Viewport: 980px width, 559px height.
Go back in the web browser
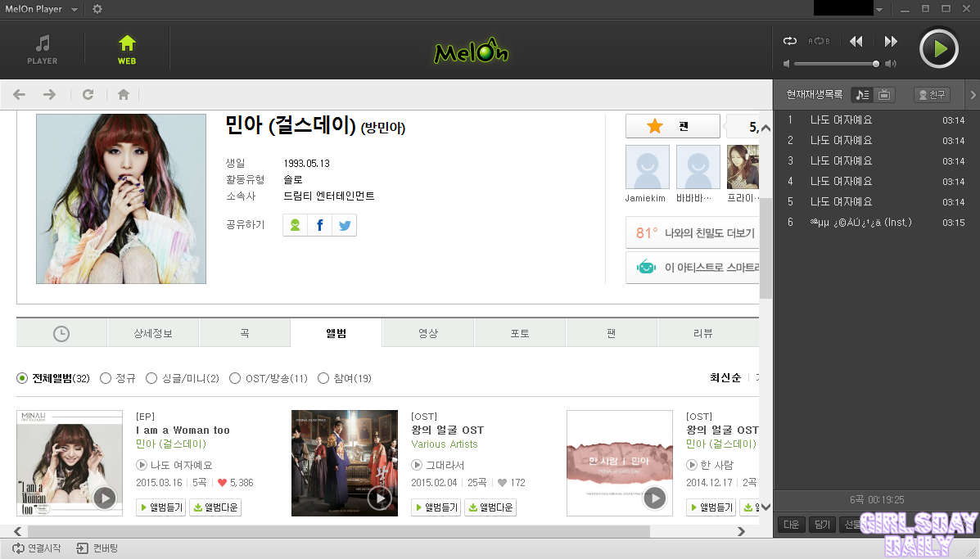[x=20, y=94]
